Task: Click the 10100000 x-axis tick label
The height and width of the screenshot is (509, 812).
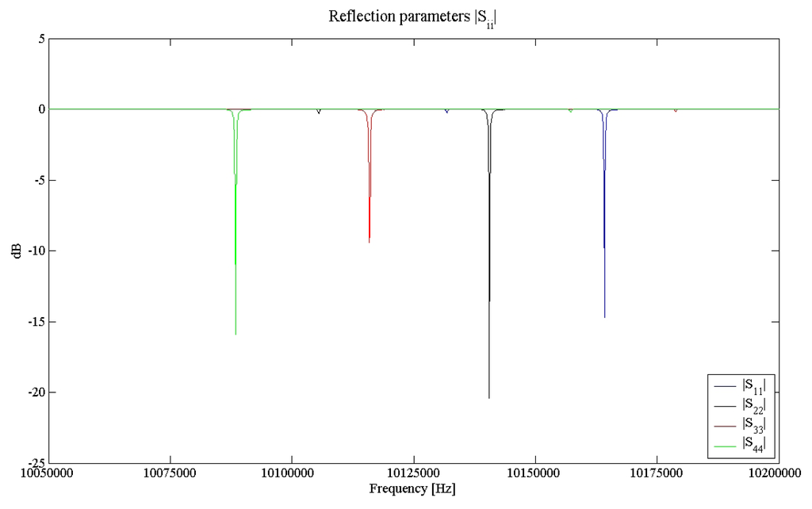Action: point(292,473)
